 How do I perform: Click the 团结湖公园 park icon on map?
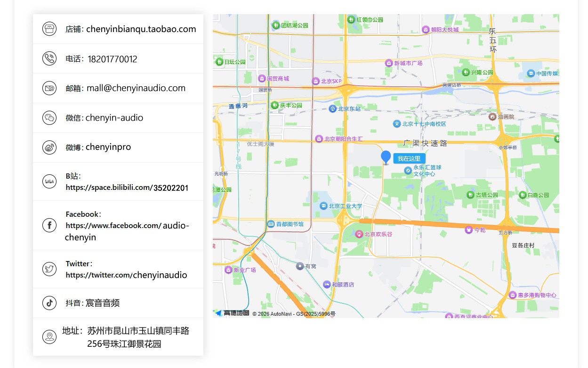[x=276, y=25]
